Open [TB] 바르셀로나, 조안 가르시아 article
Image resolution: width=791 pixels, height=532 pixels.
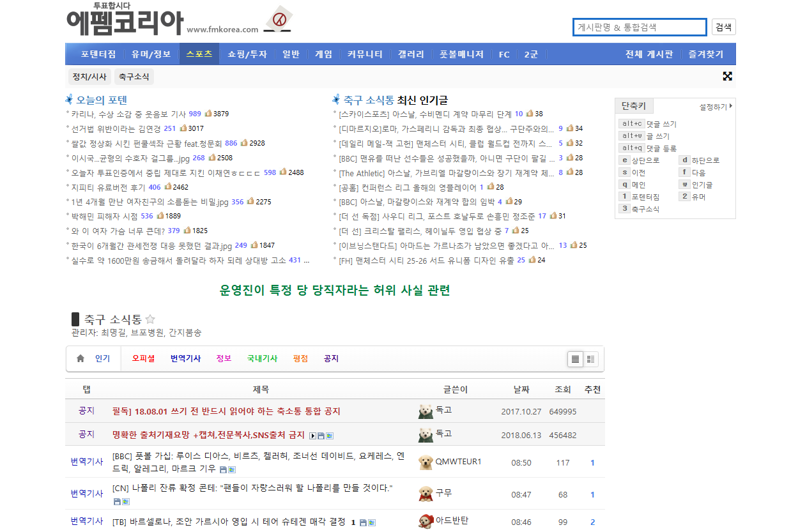[x=229, y=522]
